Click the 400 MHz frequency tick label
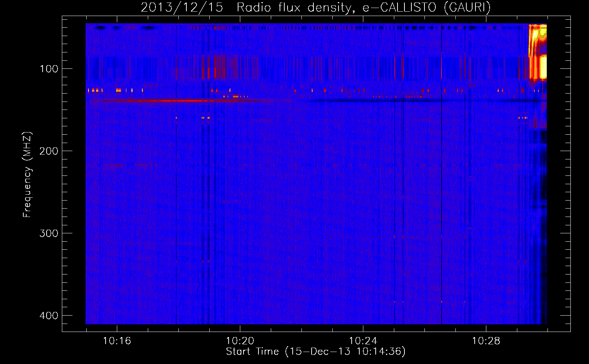 (x=49, y=316)
